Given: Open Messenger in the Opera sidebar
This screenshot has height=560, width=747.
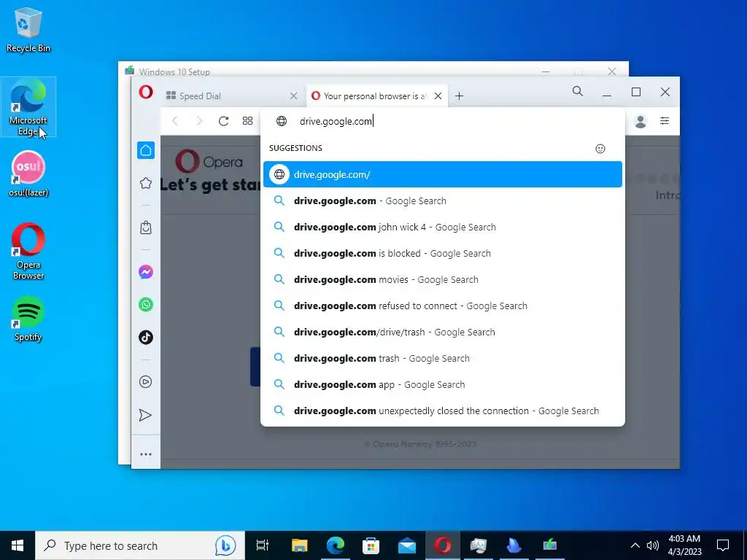Looking at the screenshot, I should (x=146, y=272).
